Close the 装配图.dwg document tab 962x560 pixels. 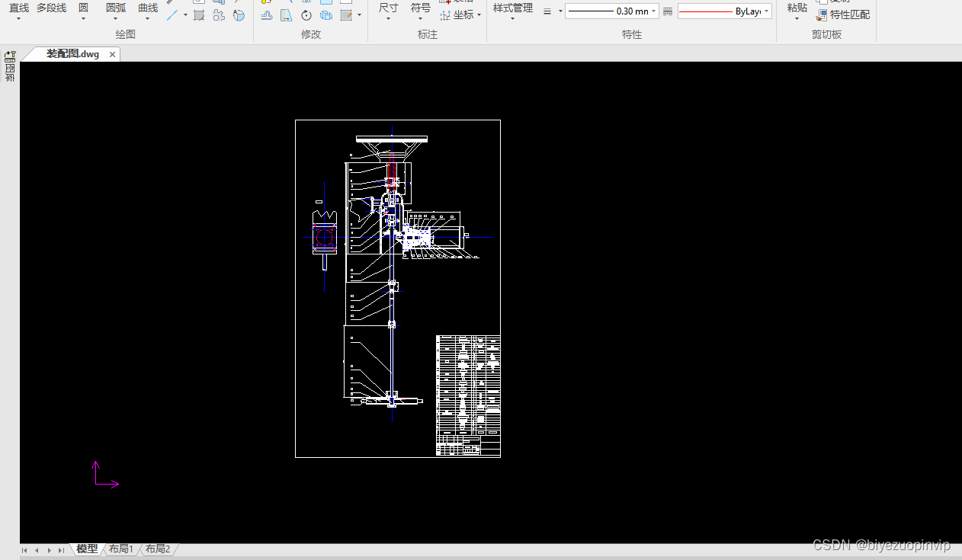tap(112, 54)
